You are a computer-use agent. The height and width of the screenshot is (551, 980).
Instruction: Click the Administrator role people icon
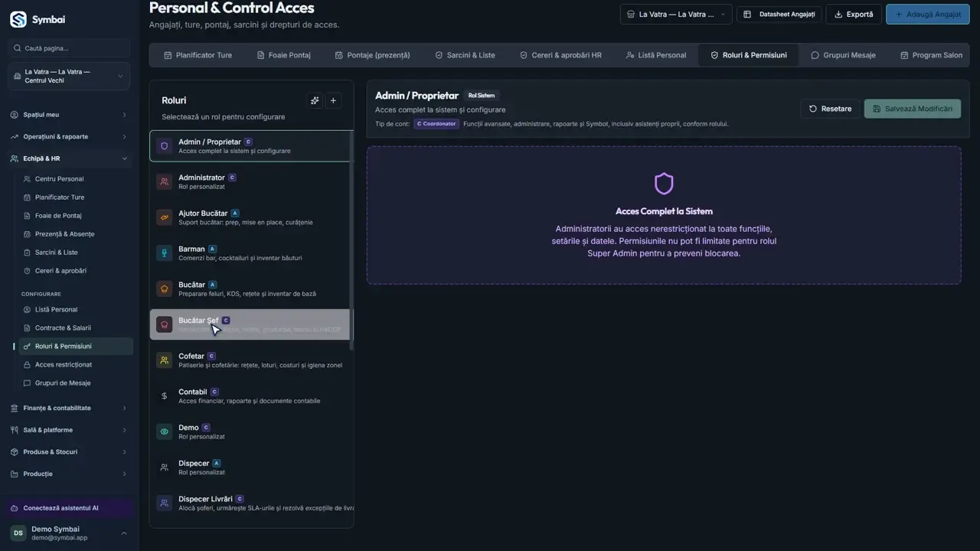tap(165, 182)
